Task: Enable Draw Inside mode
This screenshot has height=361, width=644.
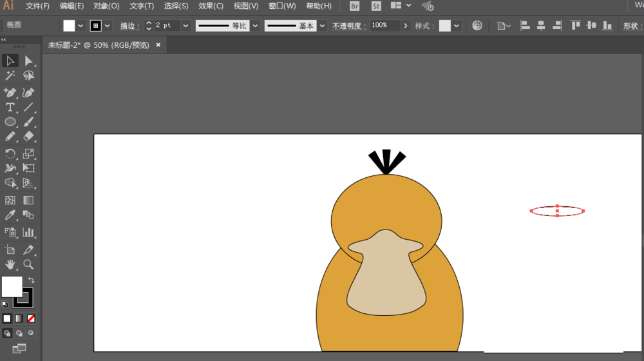Action: [31, 333]
